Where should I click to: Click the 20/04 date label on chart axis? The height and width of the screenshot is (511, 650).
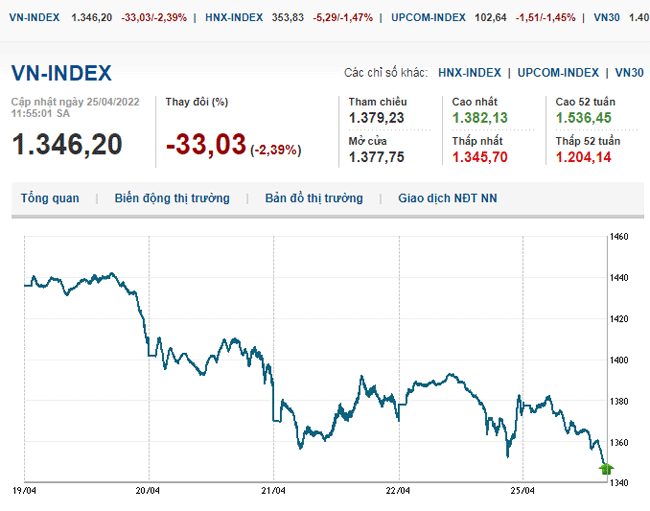point(148,491)
